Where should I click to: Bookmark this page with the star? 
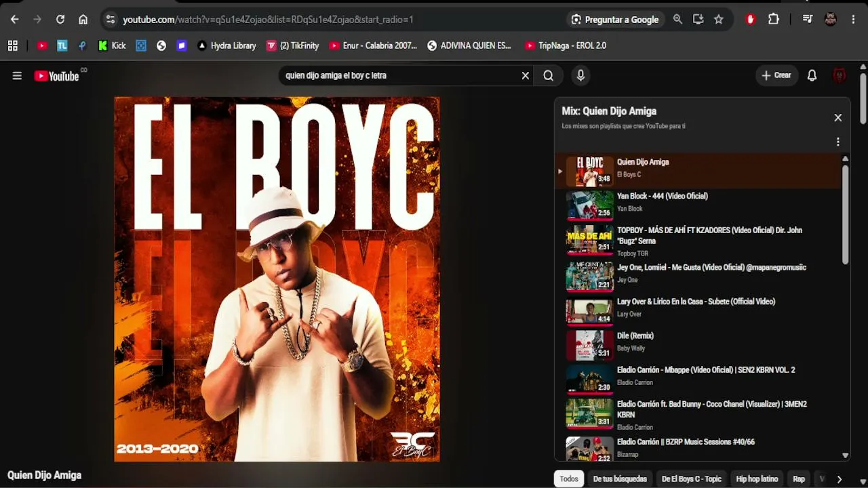point(719,20)
